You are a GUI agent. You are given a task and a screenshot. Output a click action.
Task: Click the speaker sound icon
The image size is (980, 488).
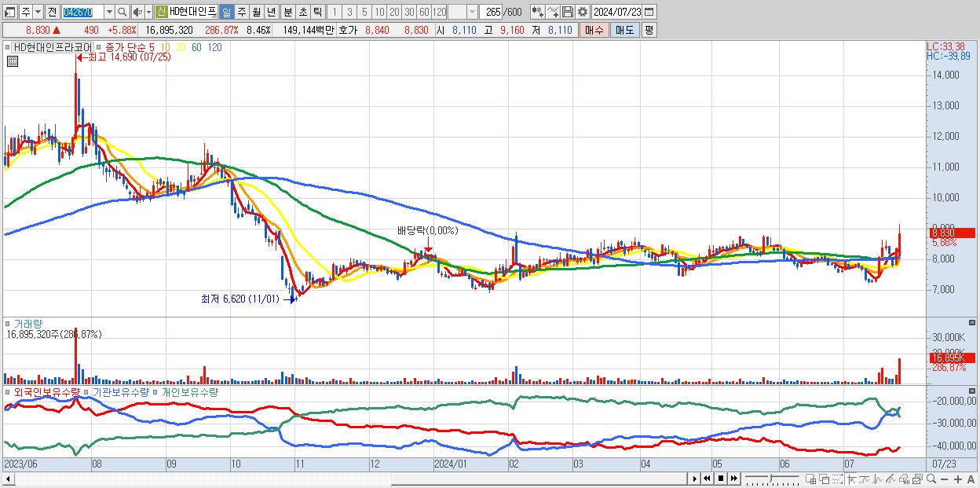point(137,12)
